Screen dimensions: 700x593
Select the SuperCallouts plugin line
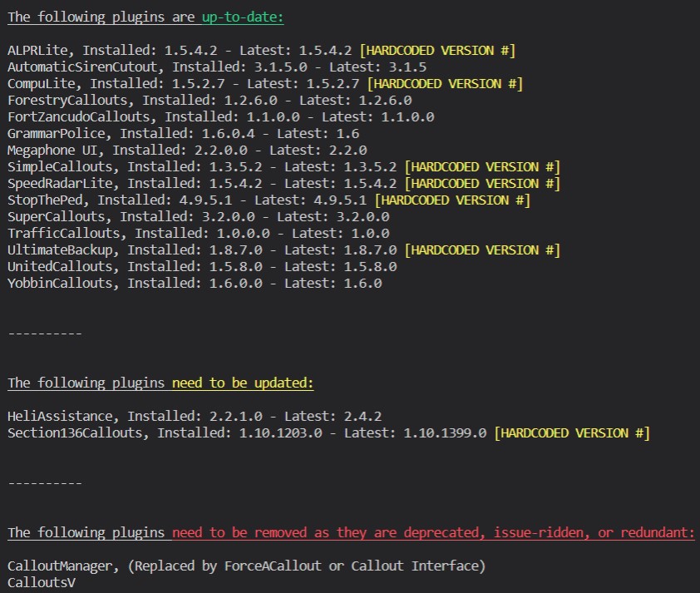[x=198, y=216]
